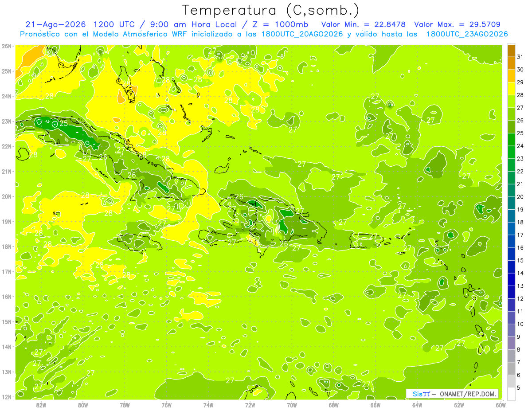The image size is (532, 411).
Task: Click the 15N latitude axis label
Action: tap(7, 322)
